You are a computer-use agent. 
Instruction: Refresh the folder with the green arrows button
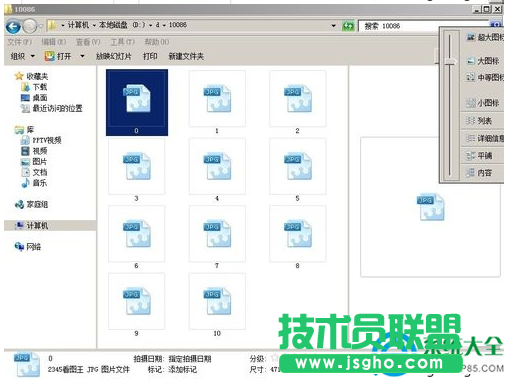point(348,26)
